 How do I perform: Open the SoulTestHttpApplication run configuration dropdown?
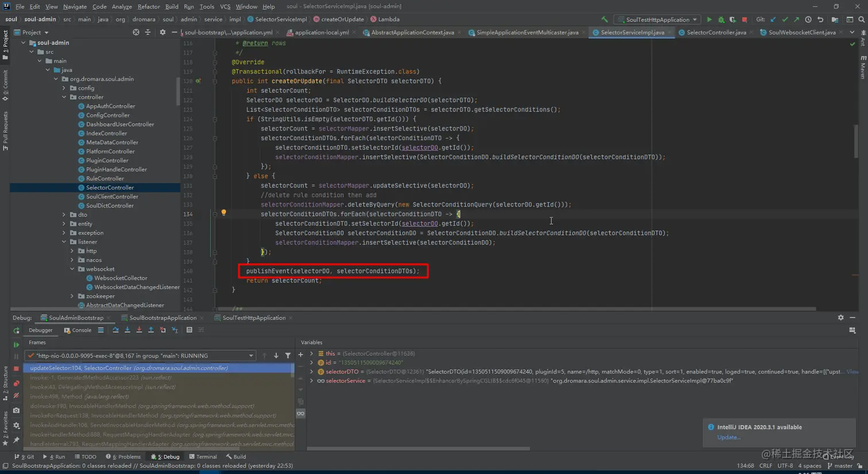coord(658,20)
